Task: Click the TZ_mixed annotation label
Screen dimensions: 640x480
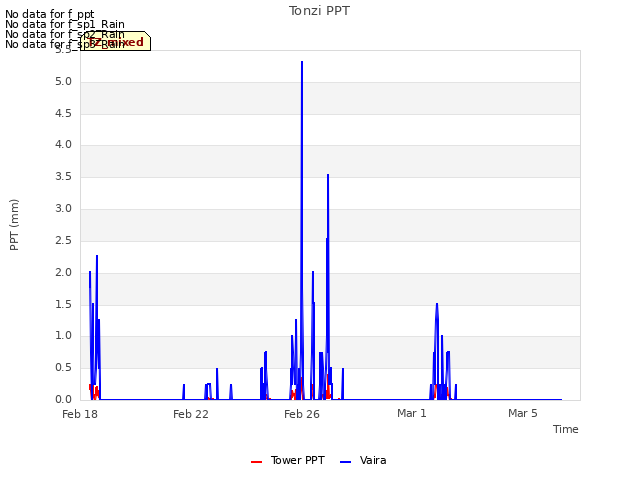Action: point(115,41)
